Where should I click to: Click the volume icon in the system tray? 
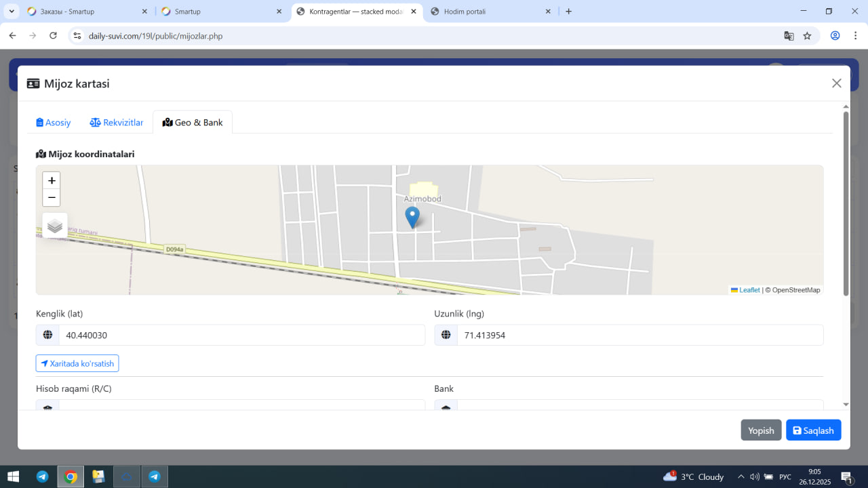point(755,476)
